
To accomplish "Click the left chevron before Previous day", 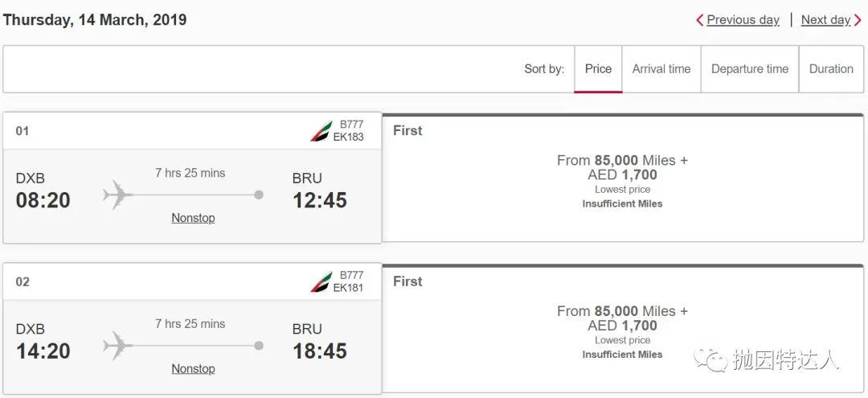I will click(700, 20).
